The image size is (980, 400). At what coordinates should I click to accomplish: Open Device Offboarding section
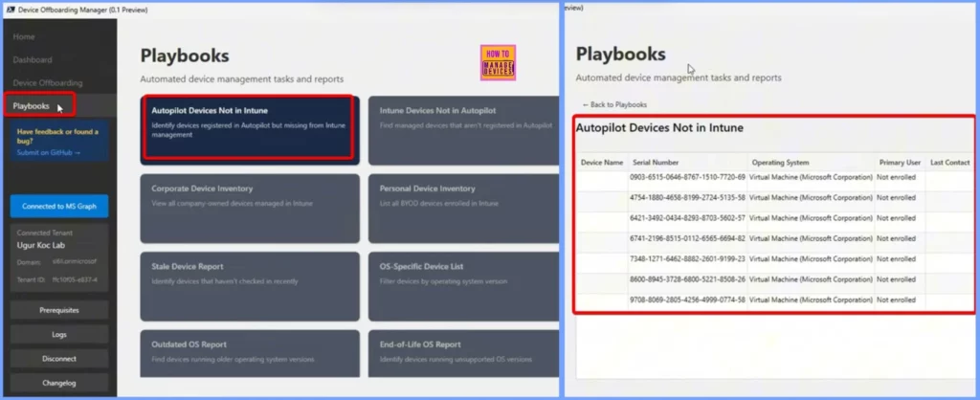[48, 83]
